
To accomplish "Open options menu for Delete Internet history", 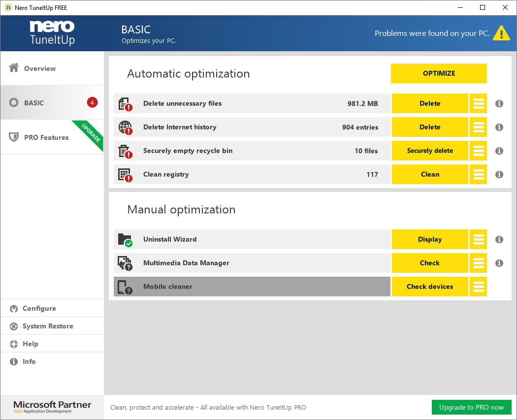I will [x=479, y=127].
